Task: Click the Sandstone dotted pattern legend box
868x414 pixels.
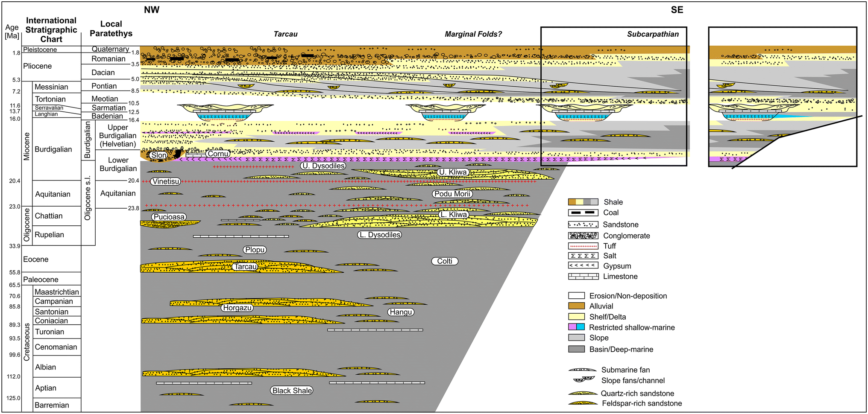Action: (x=583, y=224)
